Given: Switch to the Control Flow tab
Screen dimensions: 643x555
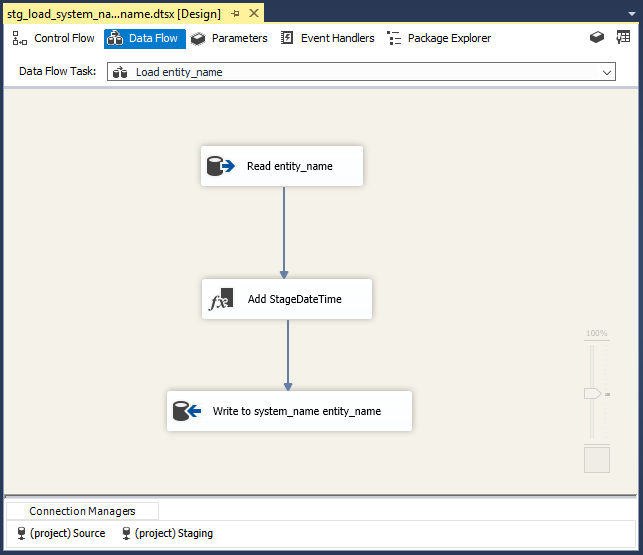Looking at the screenshot, I should 53,38.
